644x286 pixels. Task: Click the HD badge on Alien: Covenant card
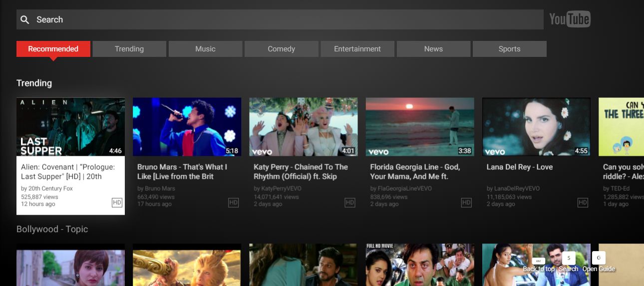pos(117,202)
